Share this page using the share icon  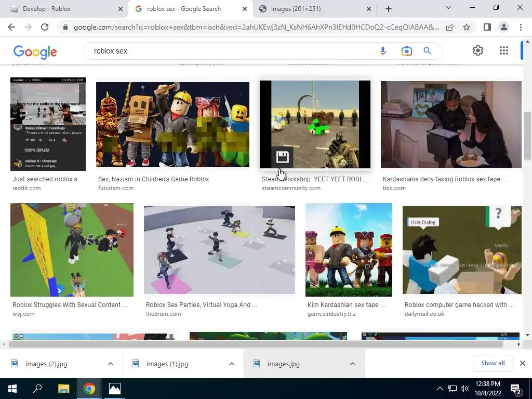click(450, 27)
